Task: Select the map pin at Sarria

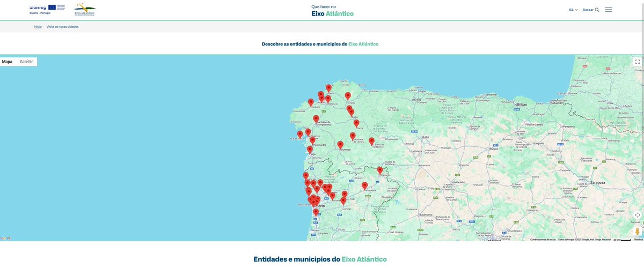Action: point(356,123)
